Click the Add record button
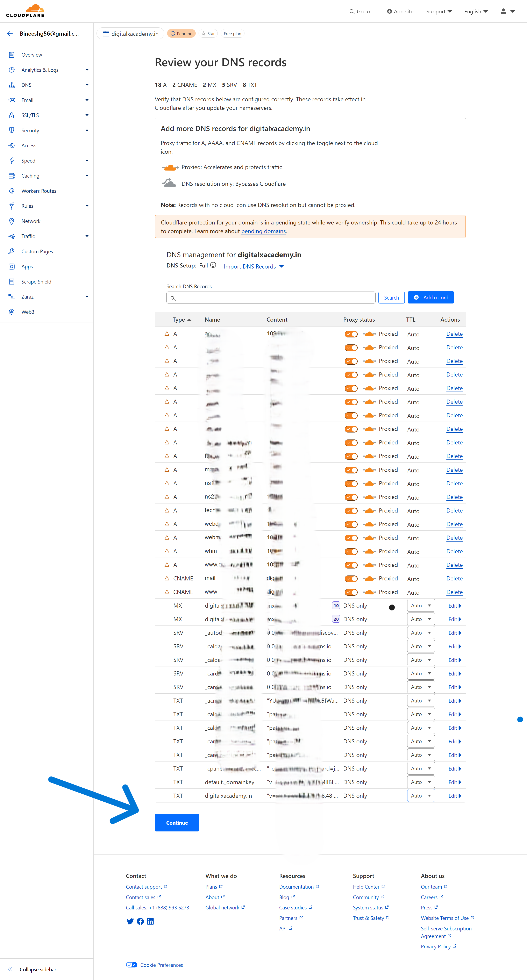The width and height of the screenshot is (527, 980). [x=431, y=298]
